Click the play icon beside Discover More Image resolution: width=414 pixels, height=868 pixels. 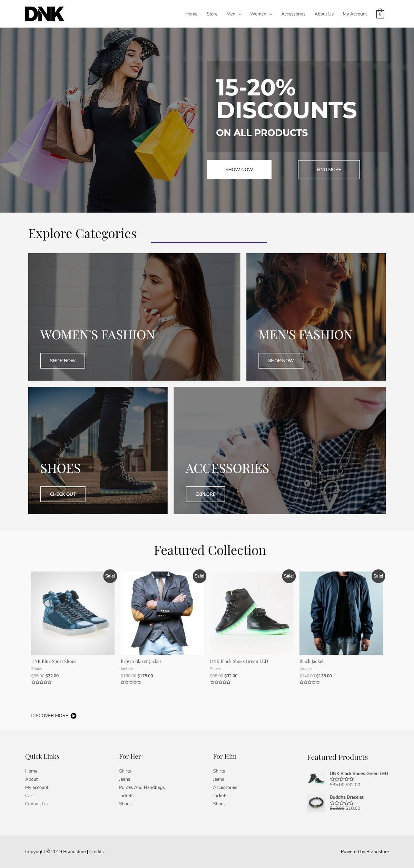click(73, 716)
